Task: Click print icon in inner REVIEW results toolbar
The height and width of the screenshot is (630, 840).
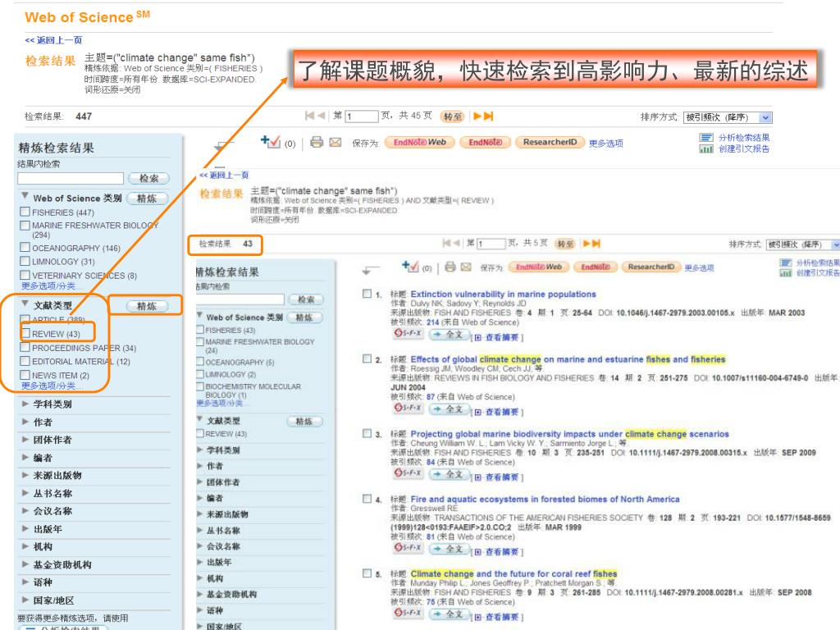Action: (450, 267)
